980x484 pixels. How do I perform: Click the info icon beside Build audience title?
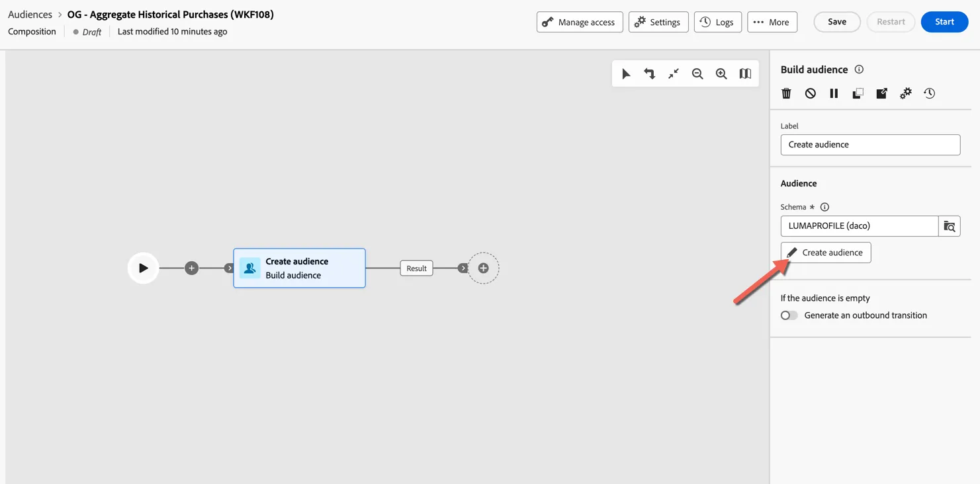point(859,69)
